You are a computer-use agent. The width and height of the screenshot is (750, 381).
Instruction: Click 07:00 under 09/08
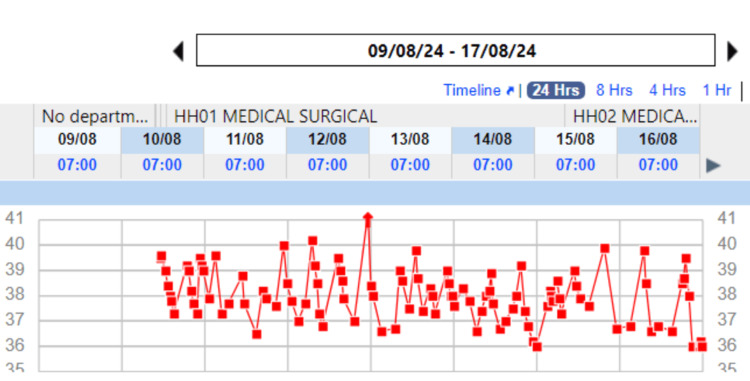pos(77,165)
